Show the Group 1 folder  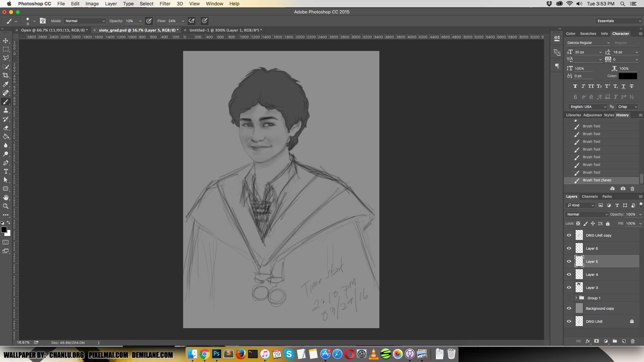point(569,298)
